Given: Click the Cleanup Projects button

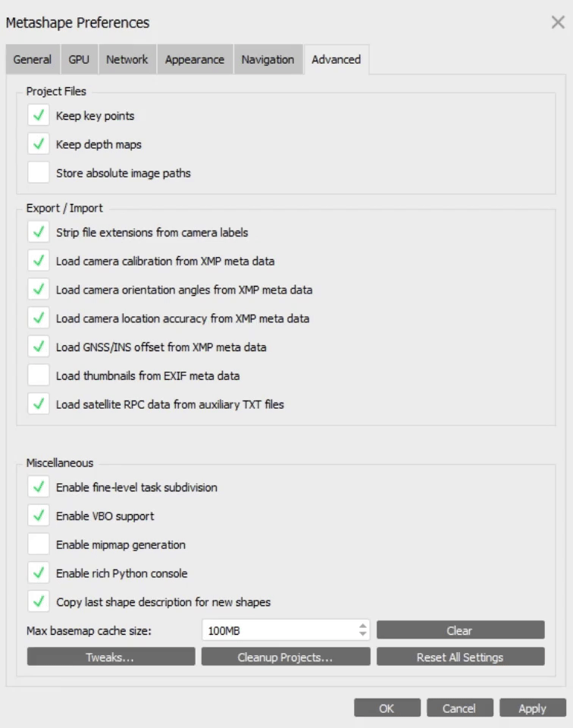Looking at the screenshot, I should tap(286, 657).
